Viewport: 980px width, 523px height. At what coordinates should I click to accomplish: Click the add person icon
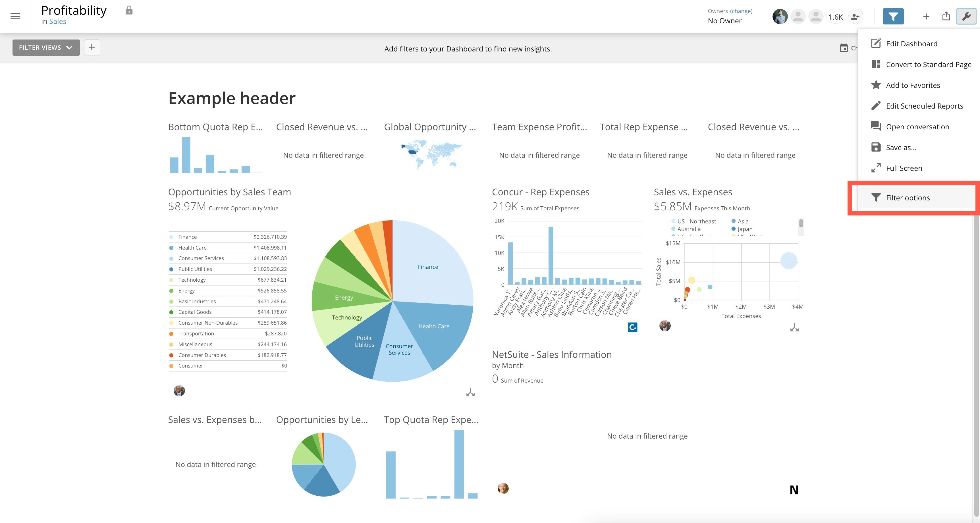pyautogui.click(x=855, y=17)
